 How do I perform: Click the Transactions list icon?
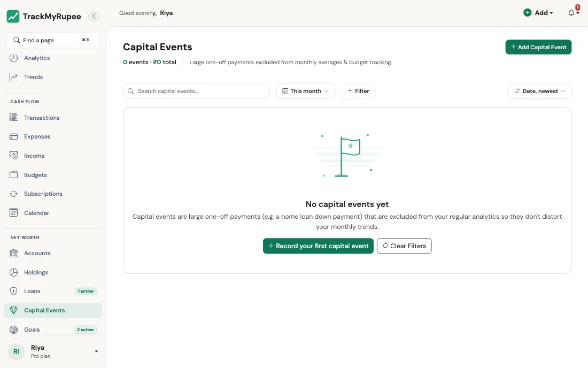(13, 118)
